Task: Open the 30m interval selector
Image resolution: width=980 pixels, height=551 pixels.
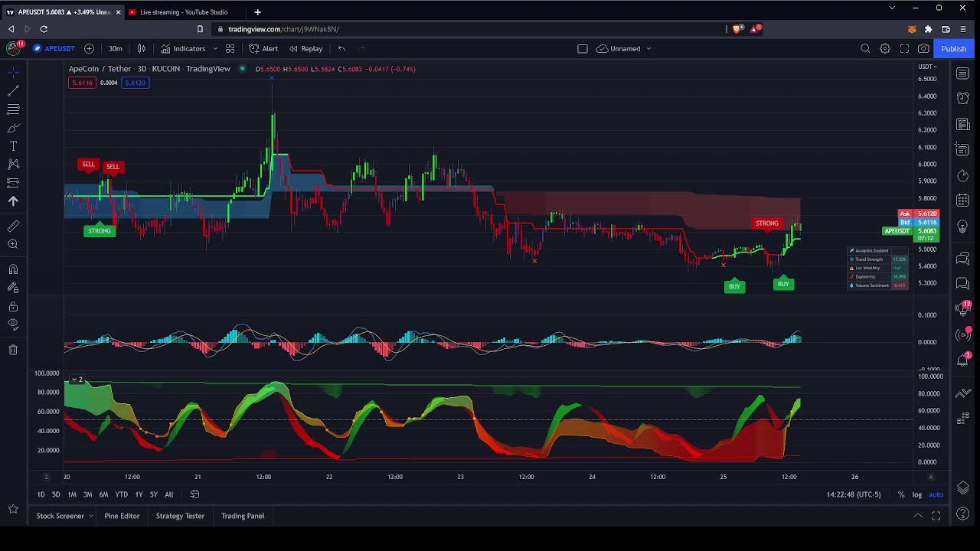Action: 115,48
